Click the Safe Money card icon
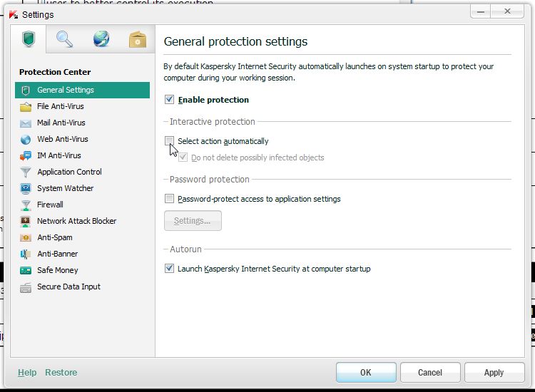This screenshot has width=535, height=392. click(x=26, y=271)
